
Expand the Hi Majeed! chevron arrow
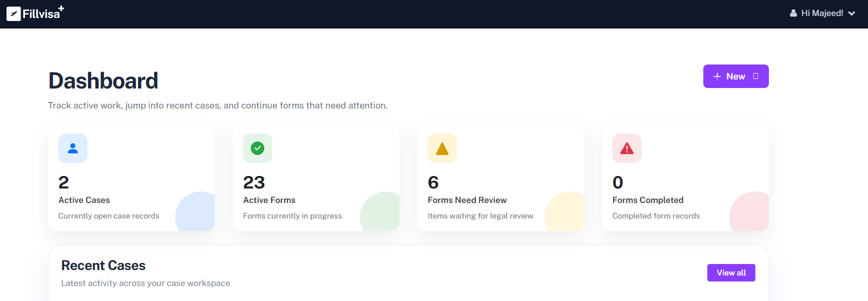coord(851,13)
